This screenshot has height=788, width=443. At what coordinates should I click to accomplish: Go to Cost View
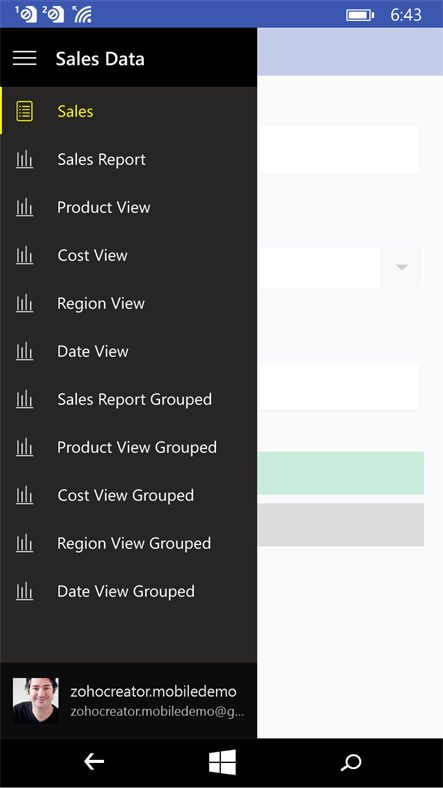click(128, 256)
